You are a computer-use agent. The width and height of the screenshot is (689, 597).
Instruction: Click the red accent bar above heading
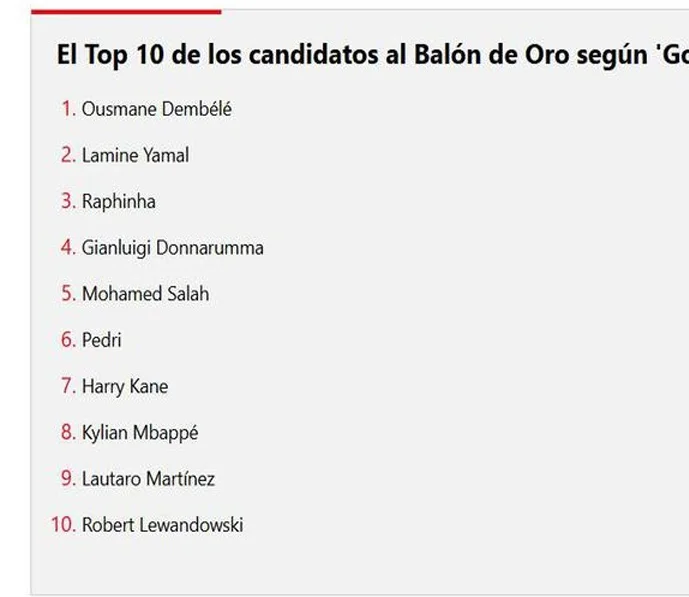pyautogui.click(x=126, y=12)
